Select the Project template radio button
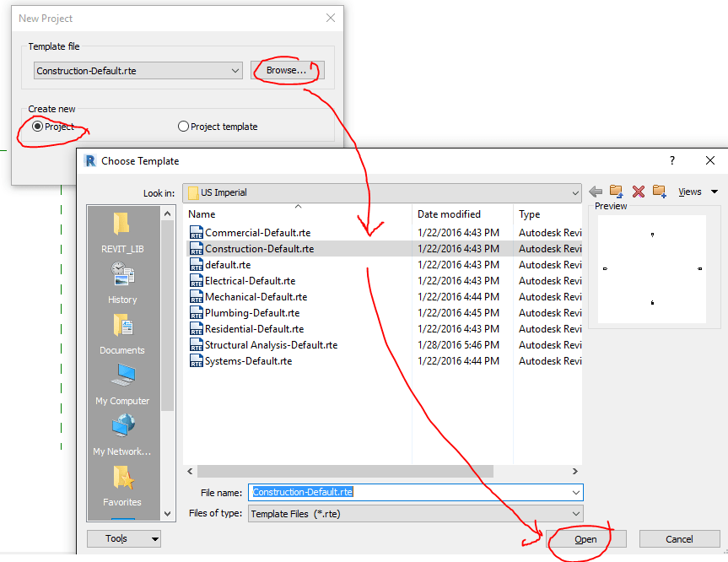 [183, 127]
